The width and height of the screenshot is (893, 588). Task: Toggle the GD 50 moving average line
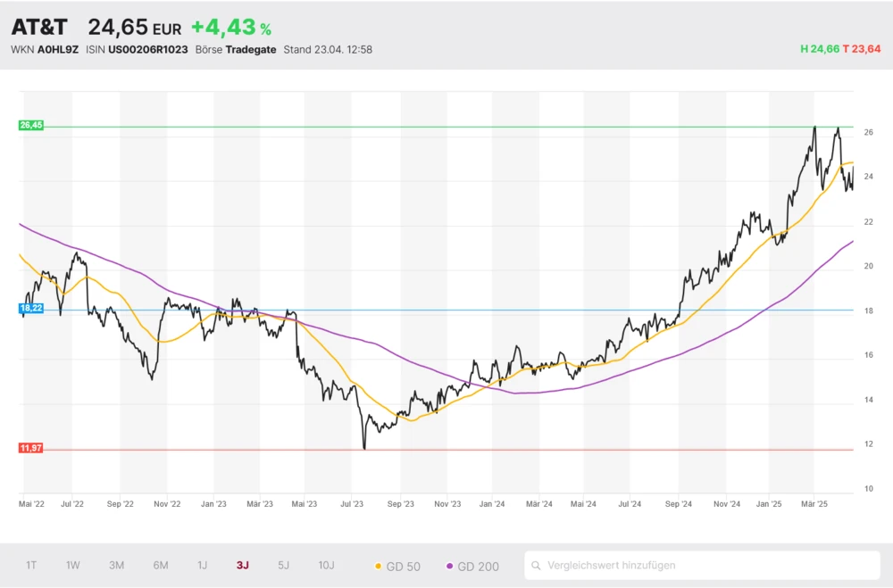click(x=397, y=566)
